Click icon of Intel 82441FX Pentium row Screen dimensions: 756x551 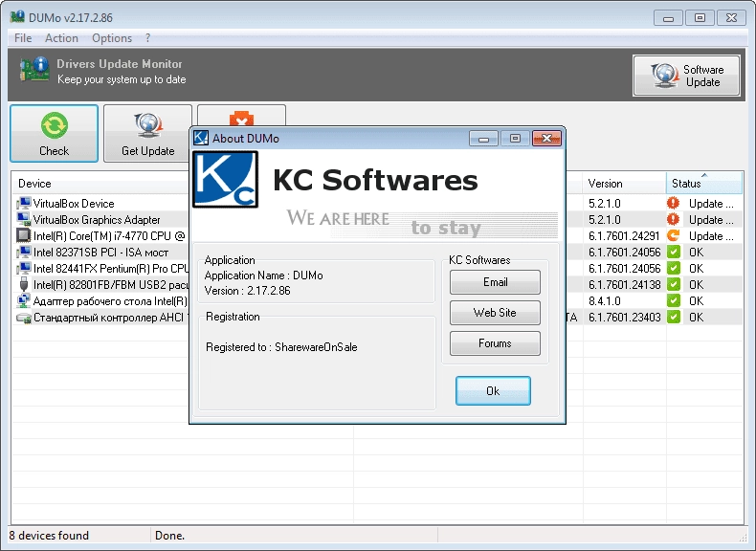coord(23,269)
